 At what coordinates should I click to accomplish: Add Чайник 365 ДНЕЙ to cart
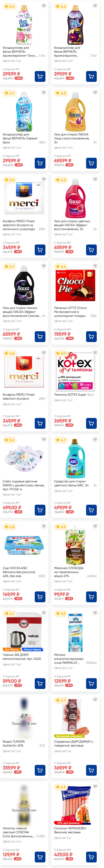pos(40,683)
